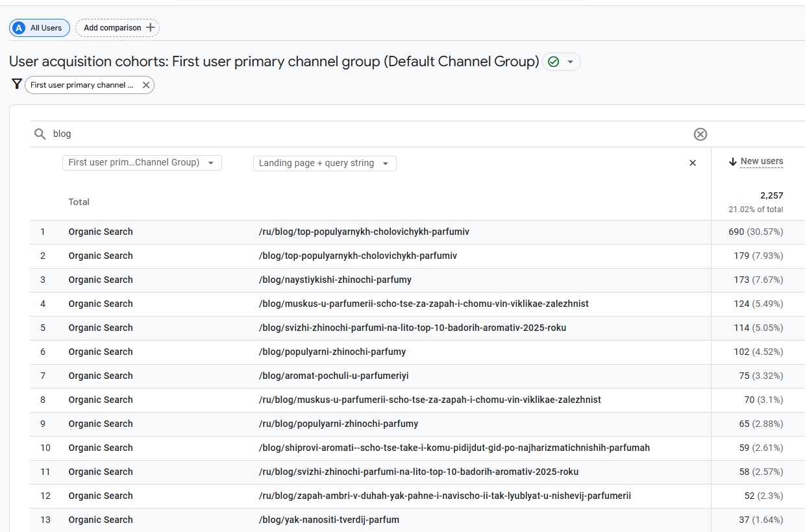The image size is (805, 532).
Task: Remove the First user primary channel filter chip
Action: (x=146, y=85)
